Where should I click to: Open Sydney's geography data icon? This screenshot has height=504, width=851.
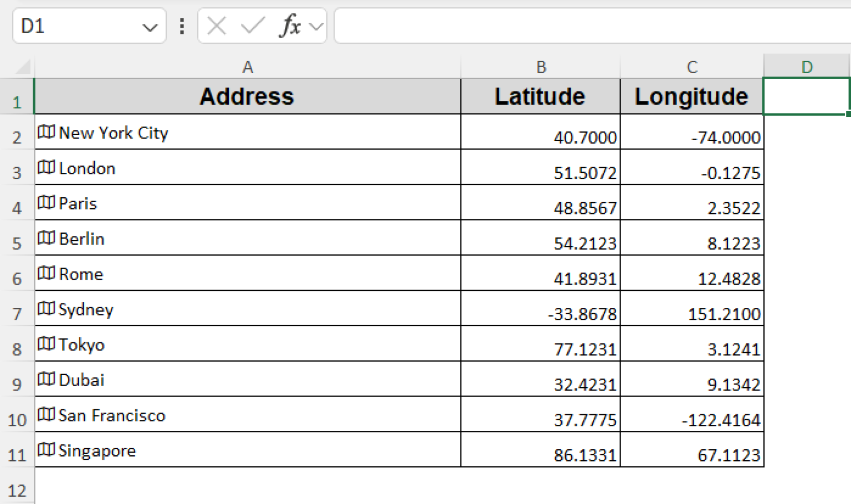point(45,309)
